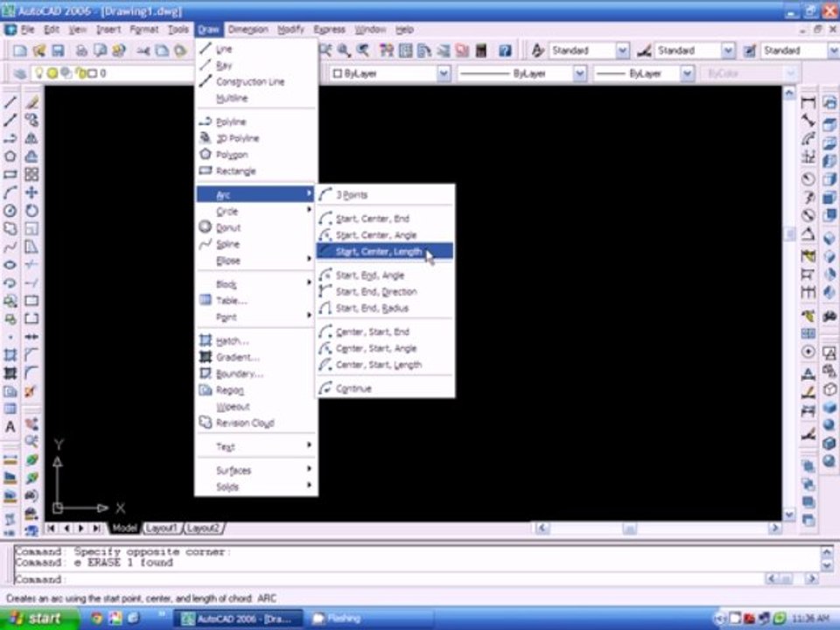
Task: Click the Revision Cloud icon in Draw menu
Action: coord(205,423)
